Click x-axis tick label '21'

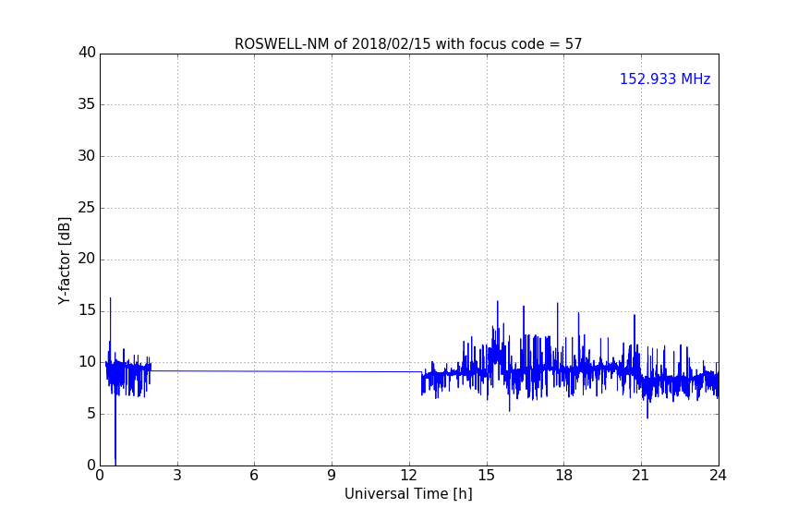tap(641, 476)
